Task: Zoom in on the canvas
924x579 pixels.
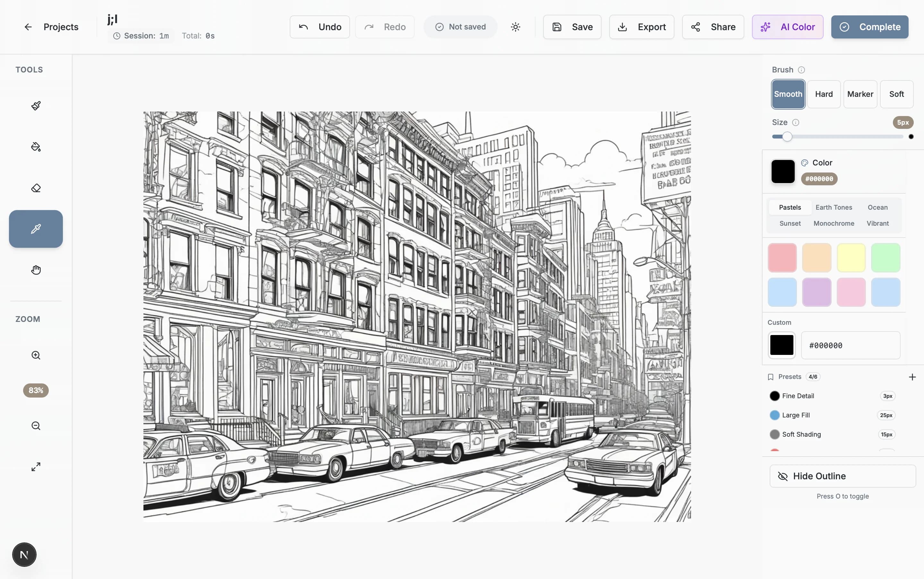Action: point(35,355)
